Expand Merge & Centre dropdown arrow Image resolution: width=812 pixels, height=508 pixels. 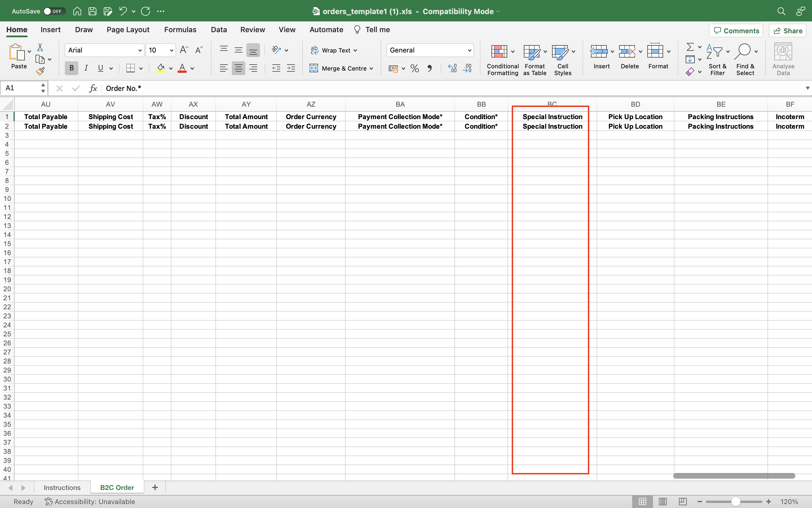371,69
